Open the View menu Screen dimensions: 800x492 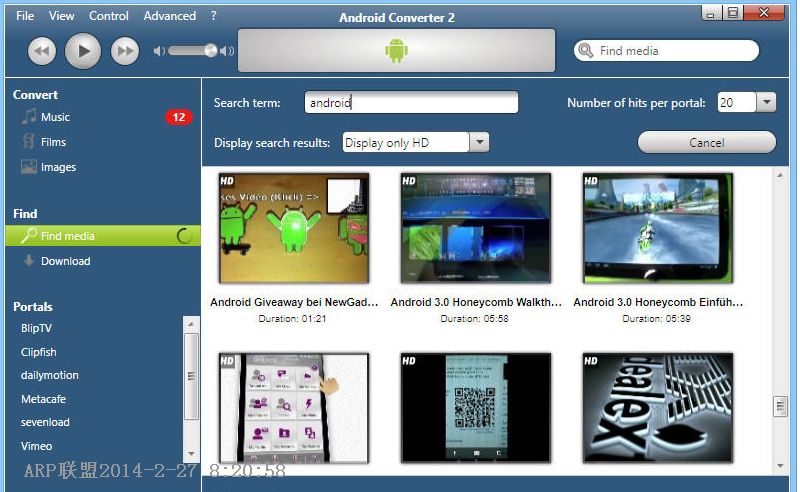62,16
